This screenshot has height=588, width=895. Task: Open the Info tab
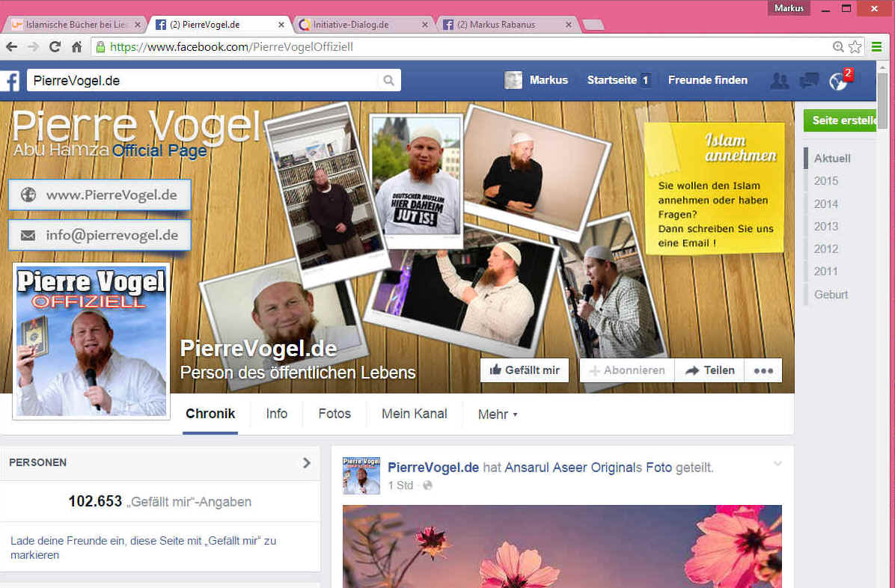276,414
